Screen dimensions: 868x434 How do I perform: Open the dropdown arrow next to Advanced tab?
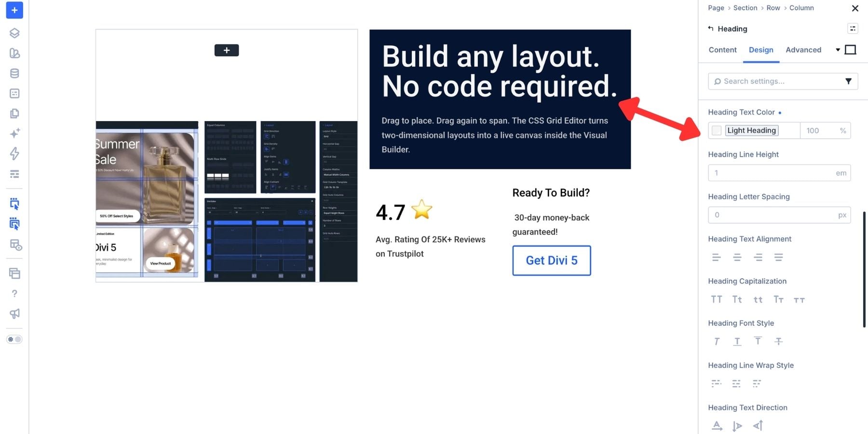838,50
